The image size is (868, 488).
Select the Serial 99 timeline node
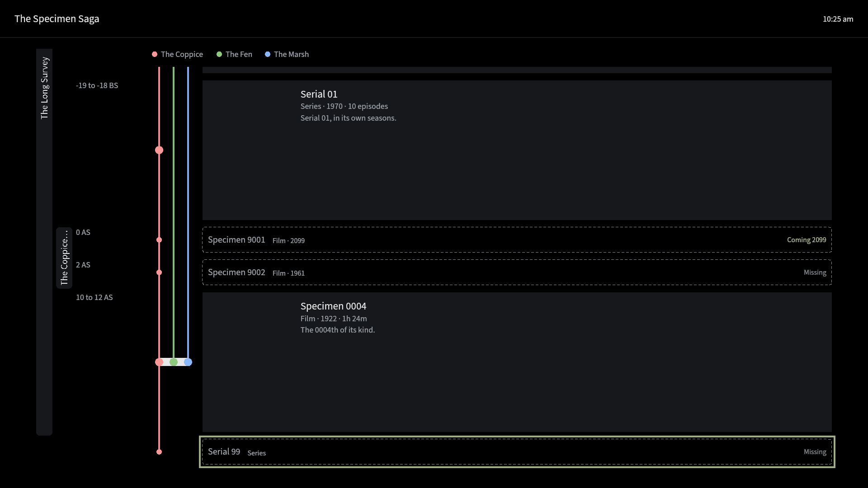click(159, 452)
